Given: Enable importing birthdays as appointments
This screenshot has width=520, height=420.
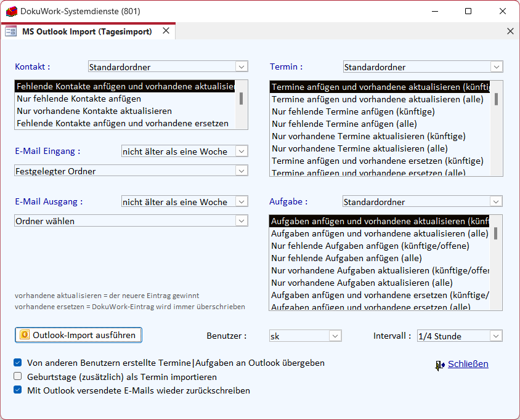Looking at the screenshot, I should 18,377.
